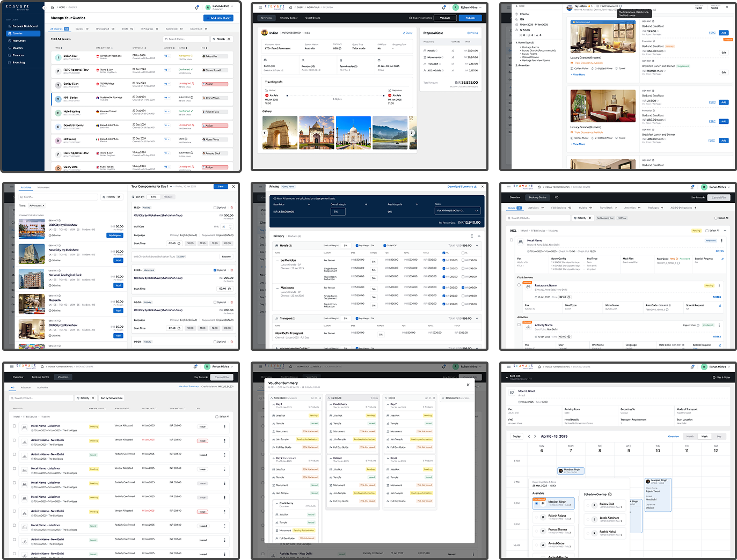Image resolution: width=737 pixels, height=560 pixels.
Task: Open Files & Notes on the calendar screen
Action: [x=721, y=377]
